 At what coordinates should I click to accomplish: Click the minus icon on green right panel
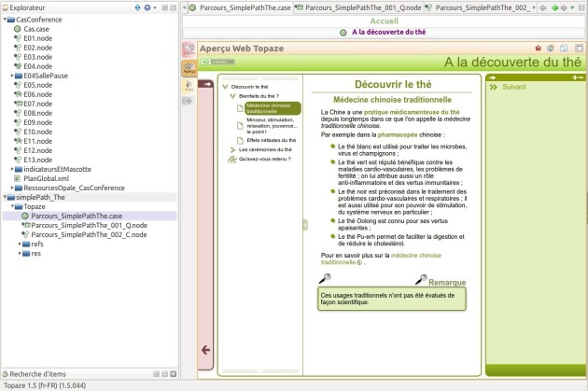581,77
